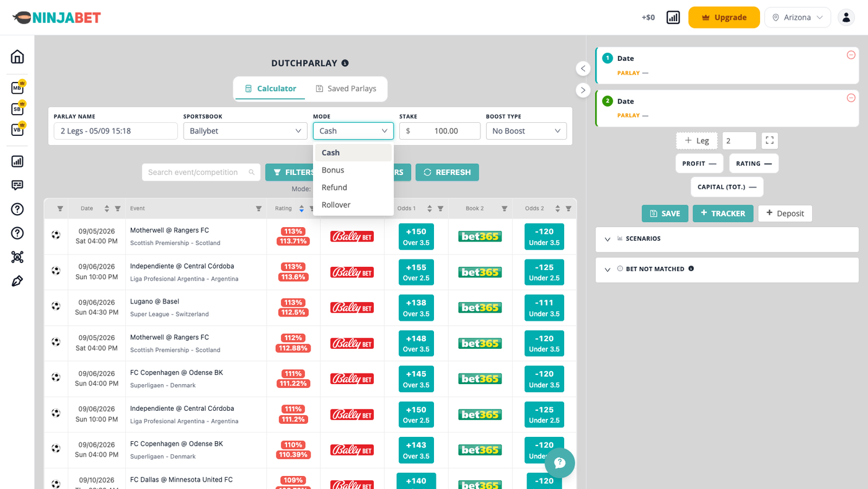The height and width of the screenshot is (489, 868).
Task: Click the NinjaBet logo
Action: pyautogui.click(x=56, y=17)
